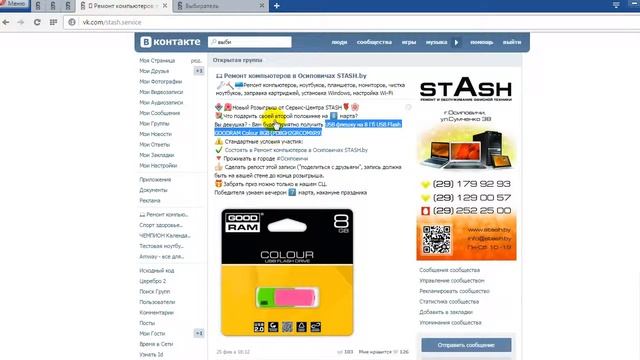This screenshot has height=360, width=640.
Task: Open the speed dial grid icon
Action: point(53,22)
